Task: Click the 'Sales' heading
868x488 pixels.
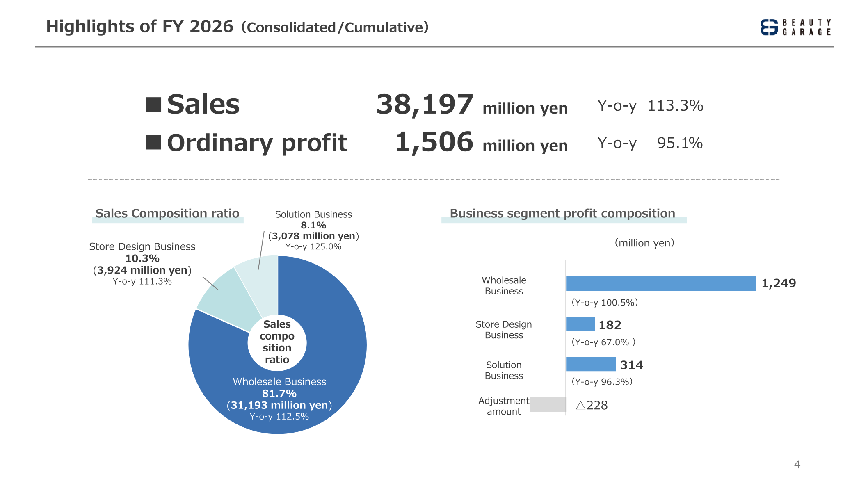Action: point(203,104)
